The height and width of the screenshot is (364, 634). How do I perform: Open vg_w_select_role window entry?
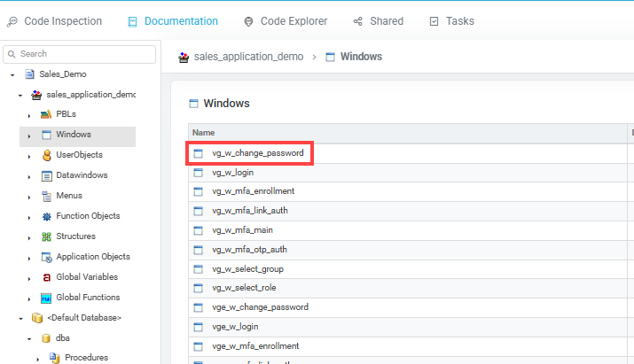(x=244, y=288)
